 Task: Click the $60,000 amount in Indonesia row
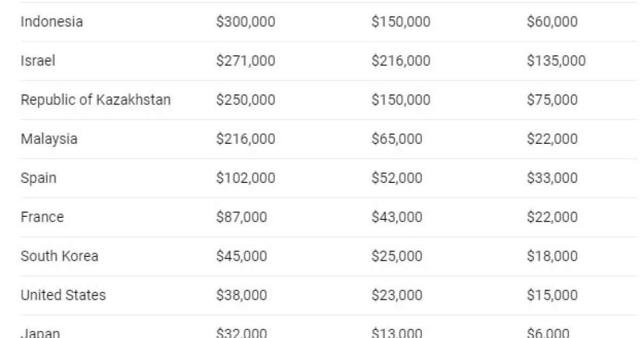pos(552,22)
